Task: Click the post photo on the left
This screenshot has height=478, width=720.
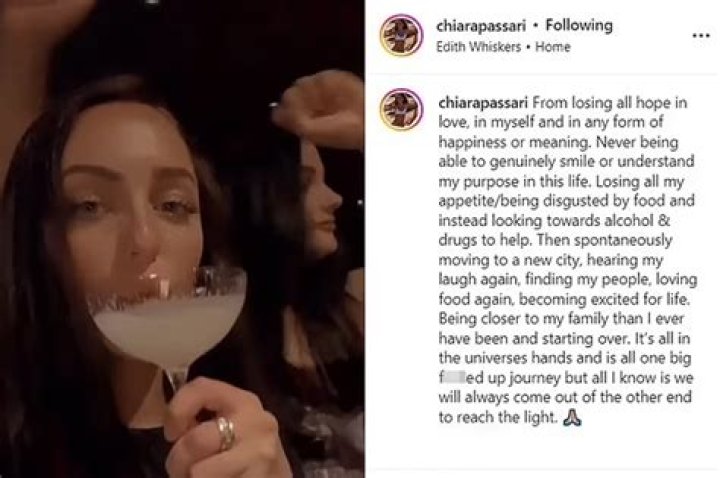Action: [181, 238]
